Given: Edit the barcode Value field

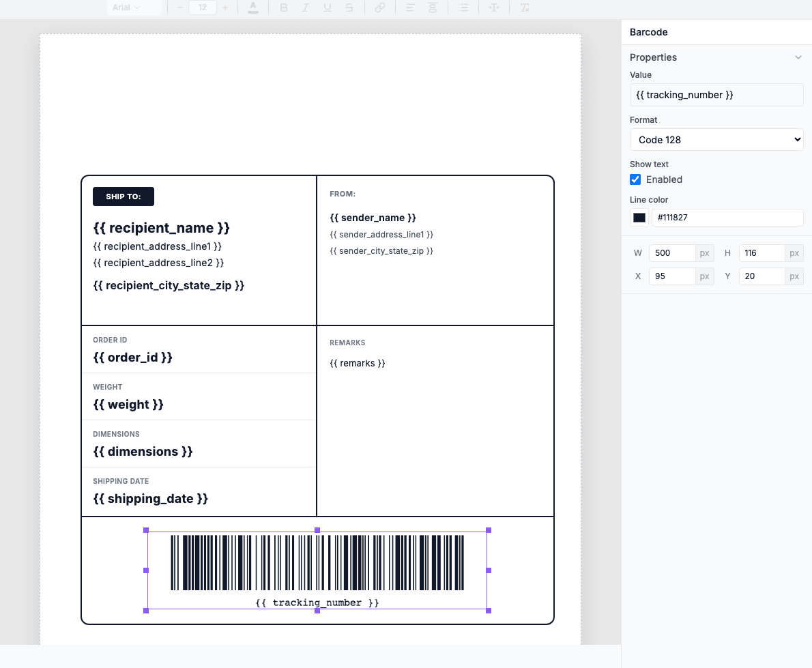Looking at the screenshot, I should click(716, 94).
